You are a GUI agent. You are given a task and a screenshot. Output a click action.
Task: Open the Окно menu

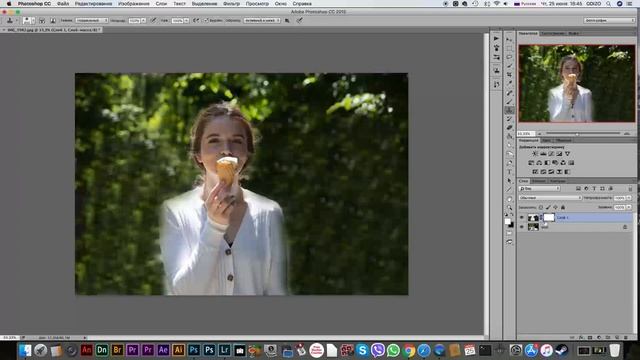pyautogui.click(x=280, y=4)
